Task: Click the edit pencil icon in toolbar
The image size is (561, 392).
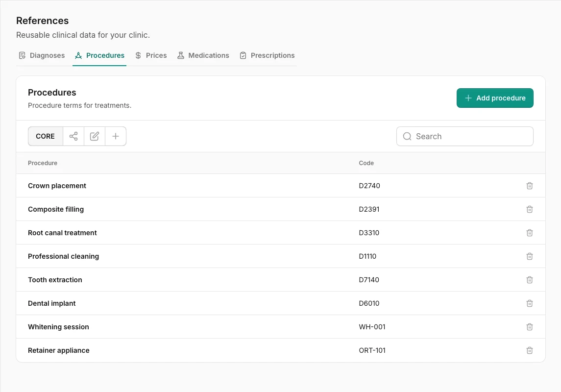Action: pos(95,136)
